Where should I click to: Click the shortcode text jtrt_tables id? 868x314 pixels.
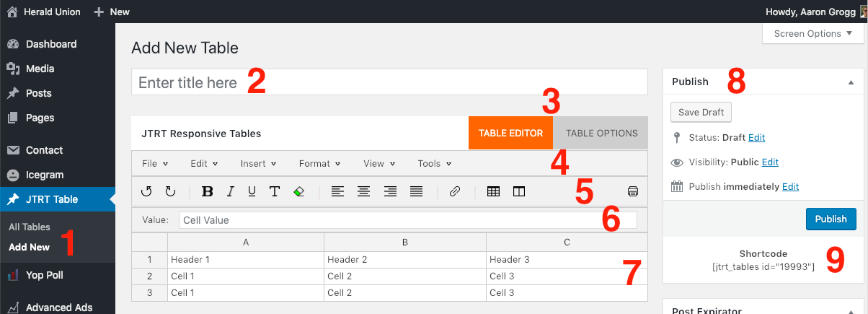(x=763, y=267)
